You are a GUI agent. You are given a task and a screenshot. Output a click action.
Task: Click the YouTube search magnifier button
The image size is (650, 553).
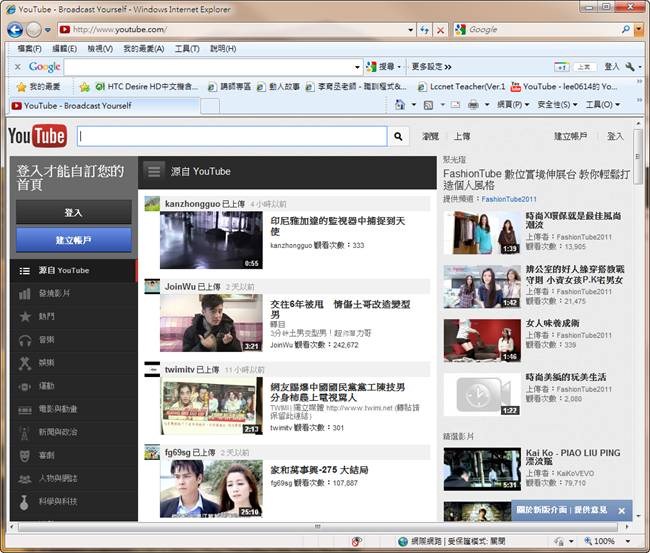[398, 136]
